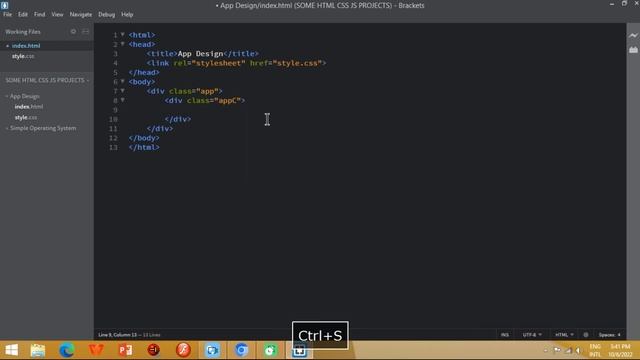The width and height of the screenshot is (640, 360).
Task: Open the Extension Manager icon
Action: (x=633, y=49)
